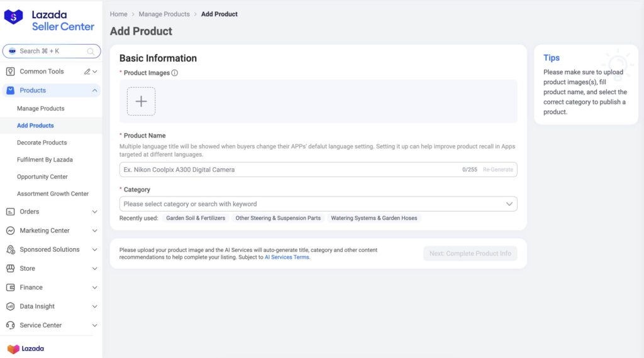Image resolution: width=644 pixels, height=358 pixels.
Task: Click Re-Generate in product name field
Action: (498, 170)
